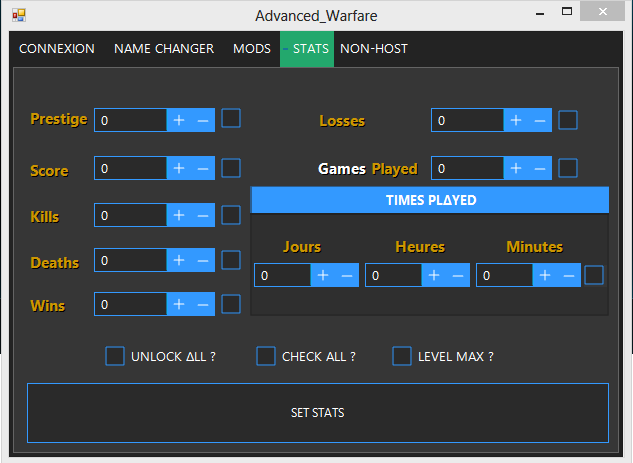Increase Games Played with plus
633x463 pixels.
click(x=516, y=168)
